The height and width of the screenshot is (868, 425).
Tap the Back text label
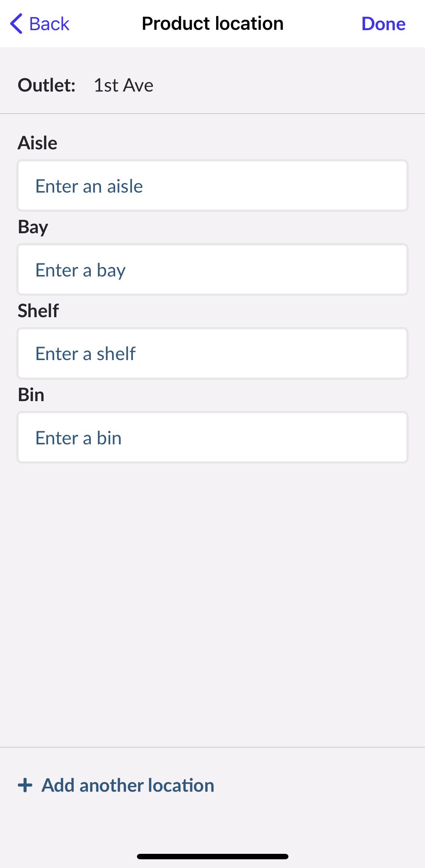click(x=49, y=24)
